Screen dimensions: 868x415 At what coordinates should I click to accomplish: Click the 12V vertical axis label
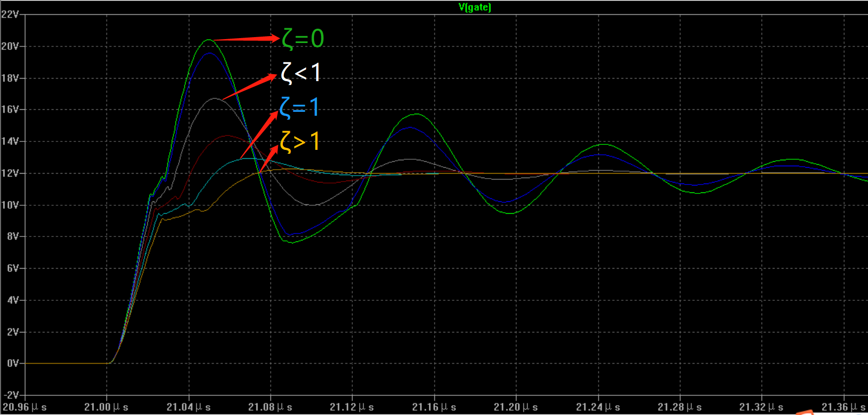coord(10,173)
